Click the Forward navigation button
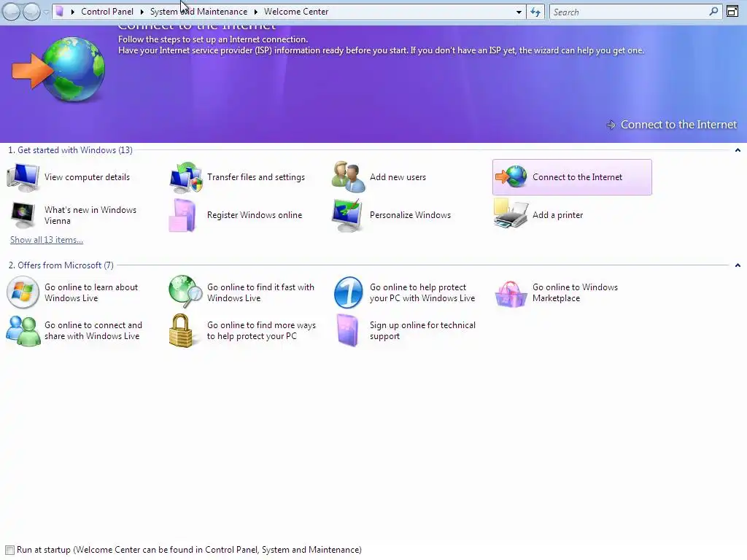This screenshot has width=747, height=560. pyautogui.click(x=31, y=12)
